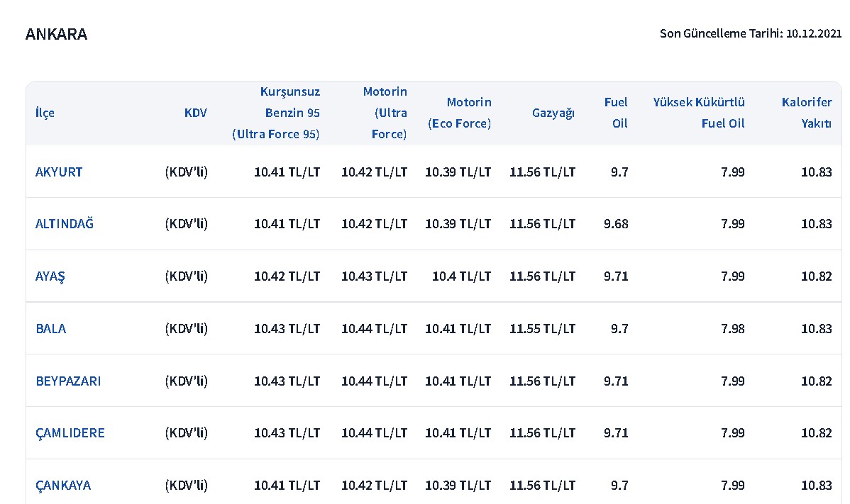Select AKYURT's 10.83 kalorifer yakıtı value
This screenshot has height=504, width=850.
(817, 172)
